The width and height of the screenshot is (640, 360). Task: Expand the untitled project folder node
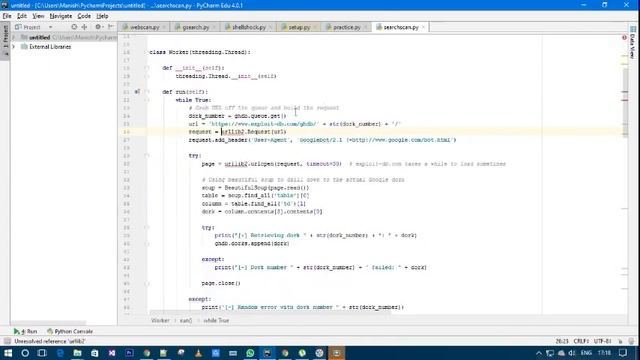point(14,37)
